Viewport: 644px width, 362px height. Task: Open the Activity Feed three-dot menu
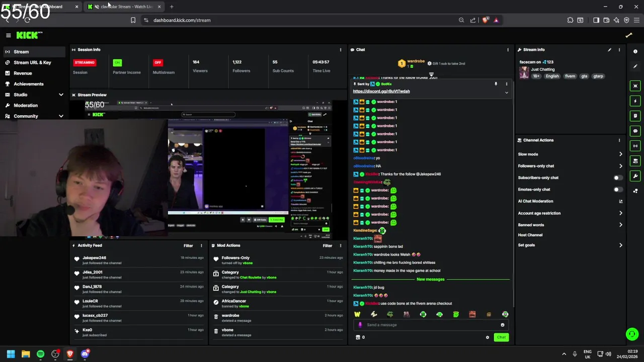click(201, 245)
